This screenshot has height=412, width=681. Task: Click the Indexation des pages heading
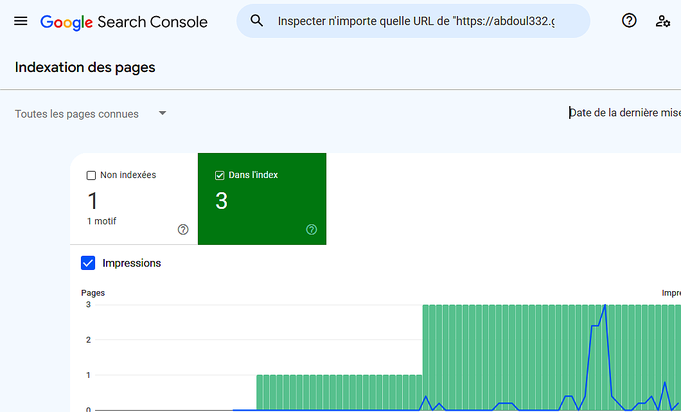coord(85,67)
